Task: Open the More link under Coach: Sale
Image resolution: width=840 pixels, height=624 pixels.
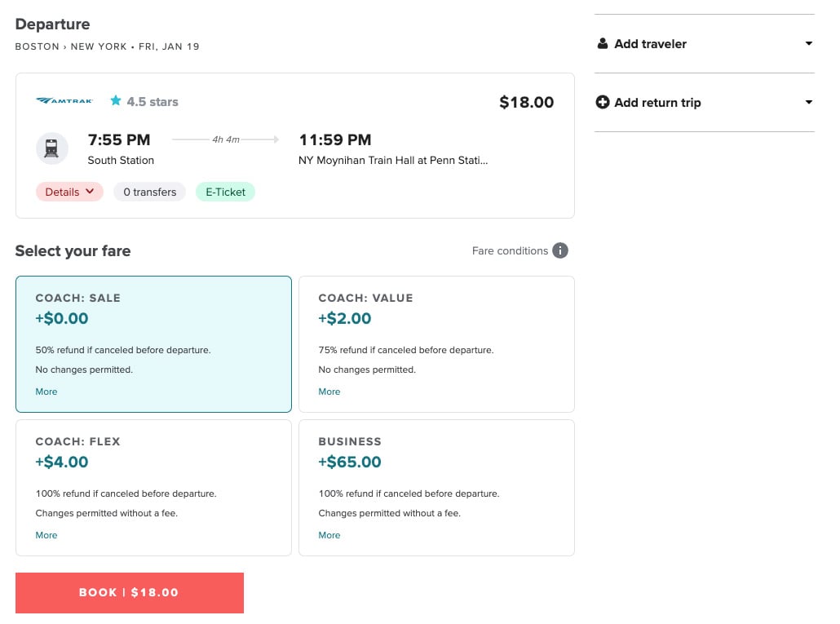Action: click(46, 392)
